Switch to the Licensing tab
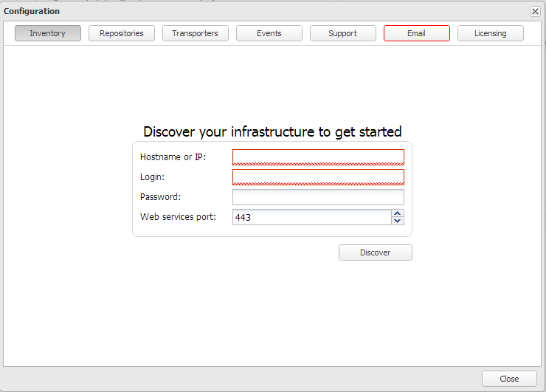The image size is (546, 392). (491, 33)
